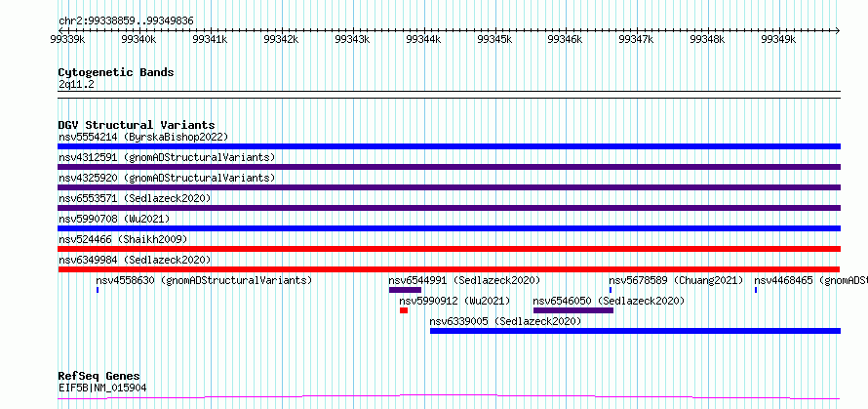
Task: Click the EIF5B|NM_015904 gene label
Action: click(x=102, y=388)
